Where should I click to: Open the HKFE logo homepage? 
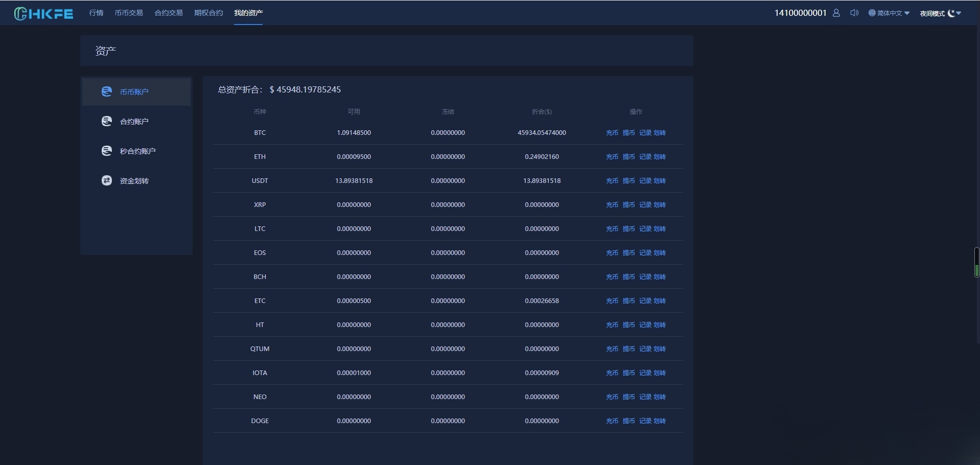pos(43,13)
